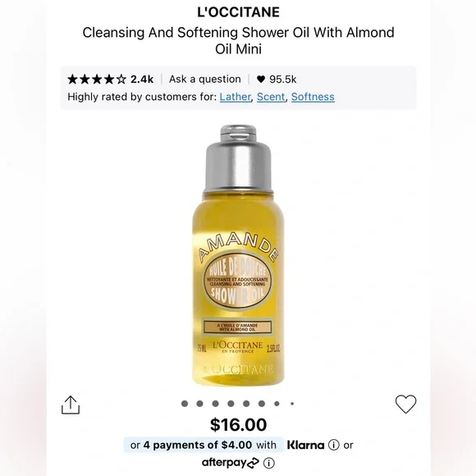Tap the filled heart icon beside 95.5k
Screen dimensions: 476x476
(x=261, y=80)
